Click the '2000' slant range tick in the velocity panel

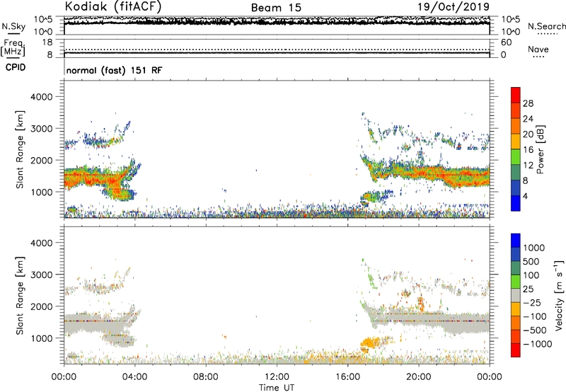(41, 306)
